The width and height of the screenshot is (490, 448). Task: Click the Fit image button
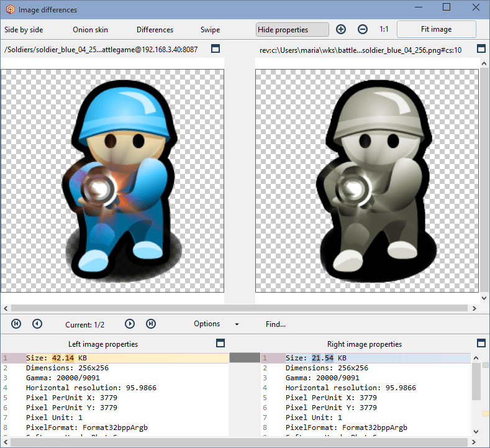pyautogui.click(x=436, y=29)
